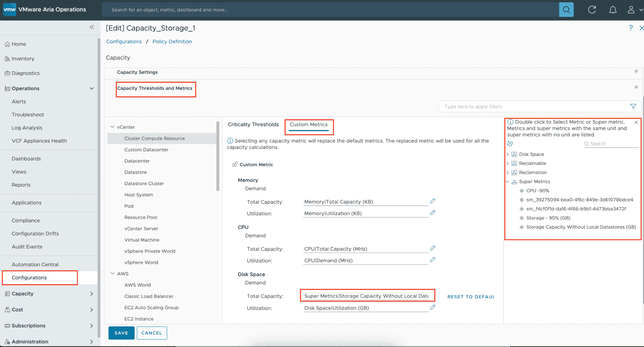
Task: Expand the Disk Space metric group
Action: [x=508, y=154]
